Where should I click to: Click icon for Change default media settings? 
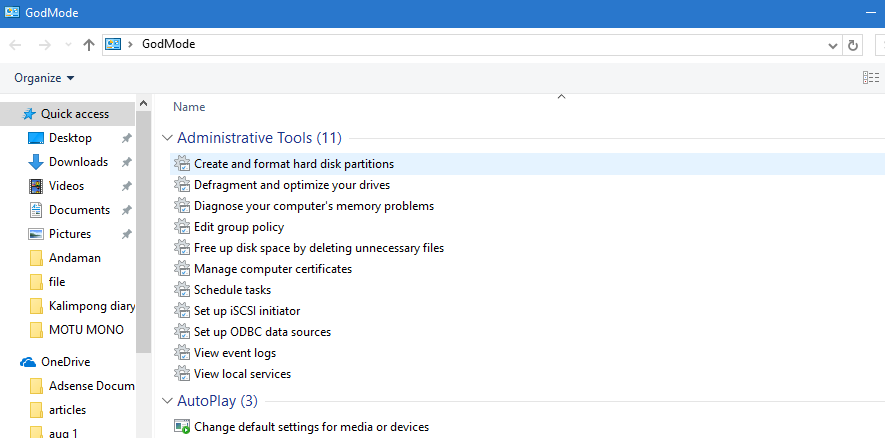tap(182, 427)
